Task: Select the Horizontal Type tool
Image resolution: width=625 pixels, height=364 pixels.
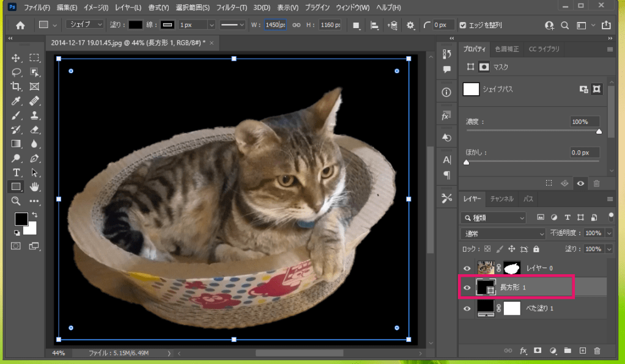Action: point(17,172)
